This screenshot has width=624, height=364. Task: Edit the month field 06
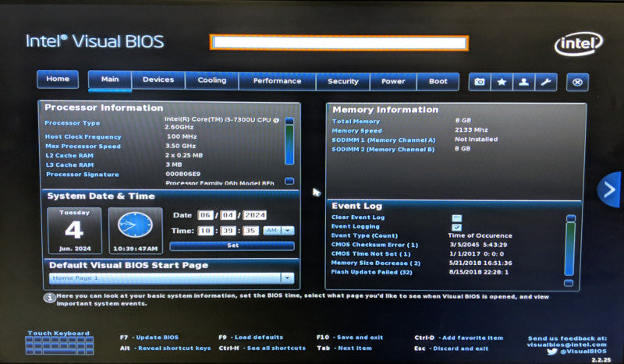pyautogui.click(x=205, y=215)
